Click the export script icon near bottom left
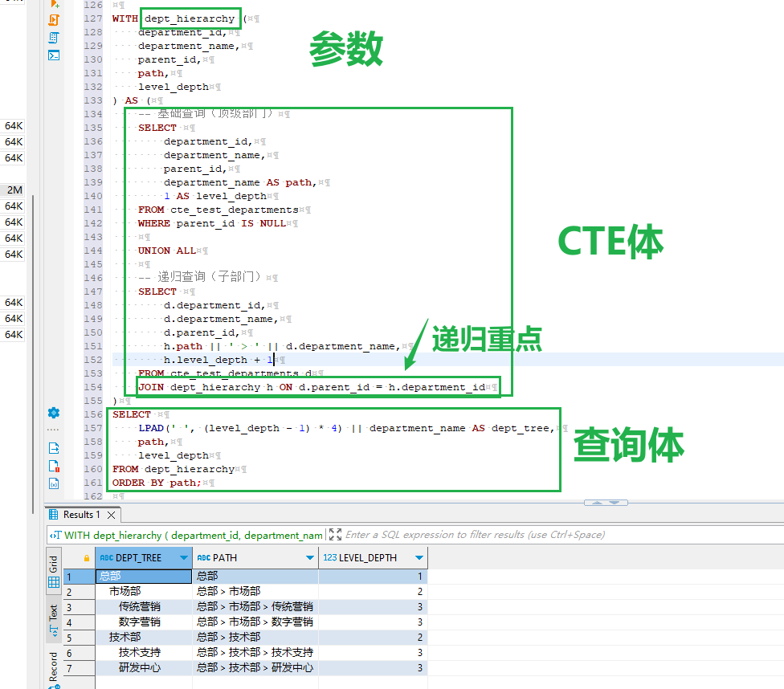784x689 pixels. pos(54,447)
